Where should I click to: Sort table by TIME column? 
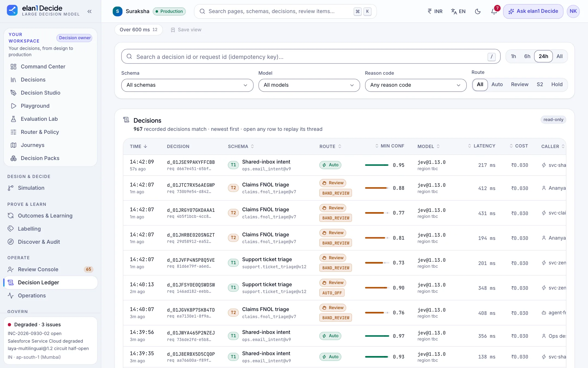(138, 147)
